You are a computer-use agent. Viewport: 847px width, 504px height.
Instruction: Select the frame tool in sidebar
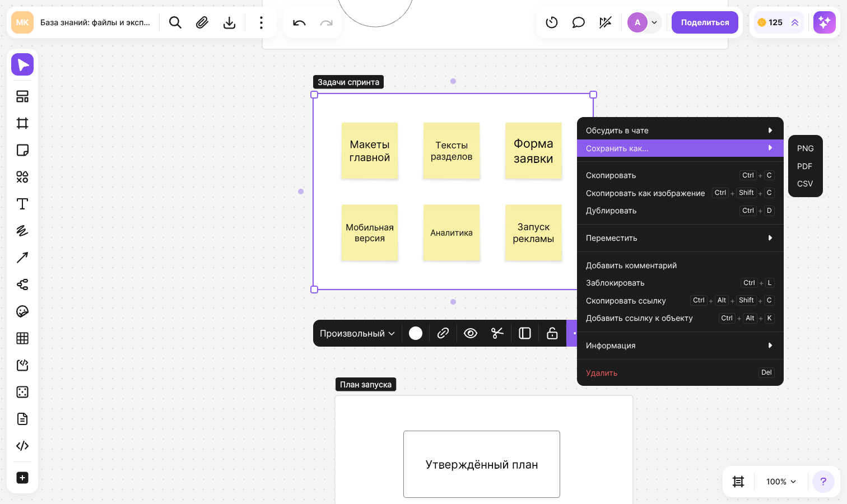pos(22,123)
